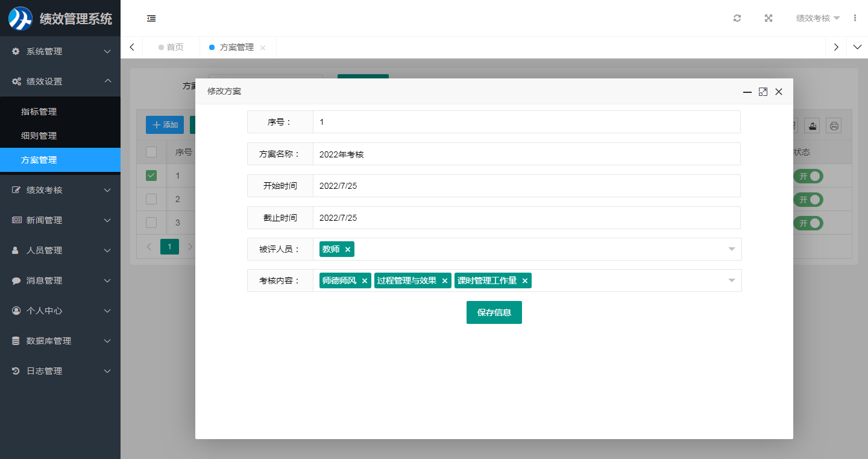This screenshot has width=868, height=459.
Task: Toggle fullscreen using the expand icon
Action: [x=769, y=18]
